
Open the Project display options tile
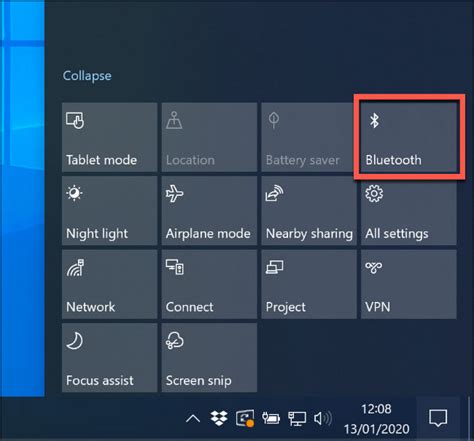tap(309, 284)
